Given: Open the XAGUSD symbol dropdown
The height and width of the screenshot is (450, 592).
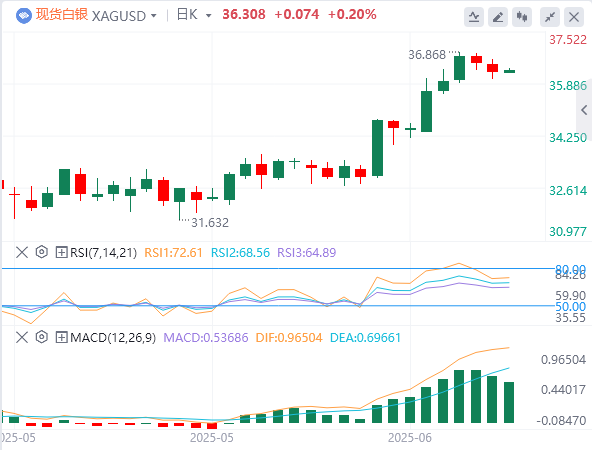Looking at the screenshot, I should point(154,16).
